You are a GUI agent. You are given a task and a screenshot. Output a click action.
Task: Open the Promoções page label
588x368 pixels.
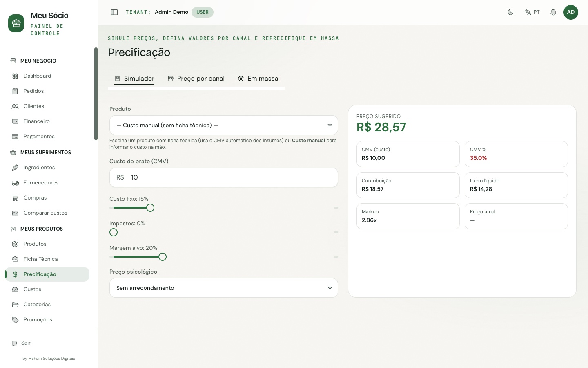click(x=38, y=320)
